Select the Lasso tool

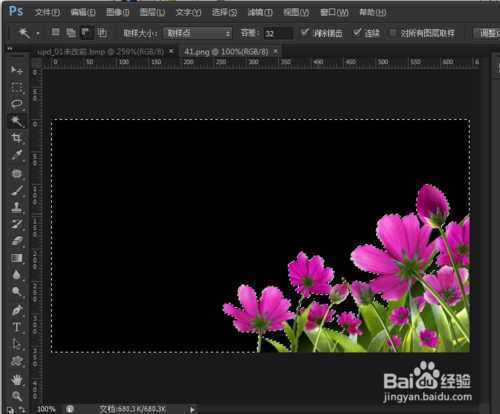(17, 104)
